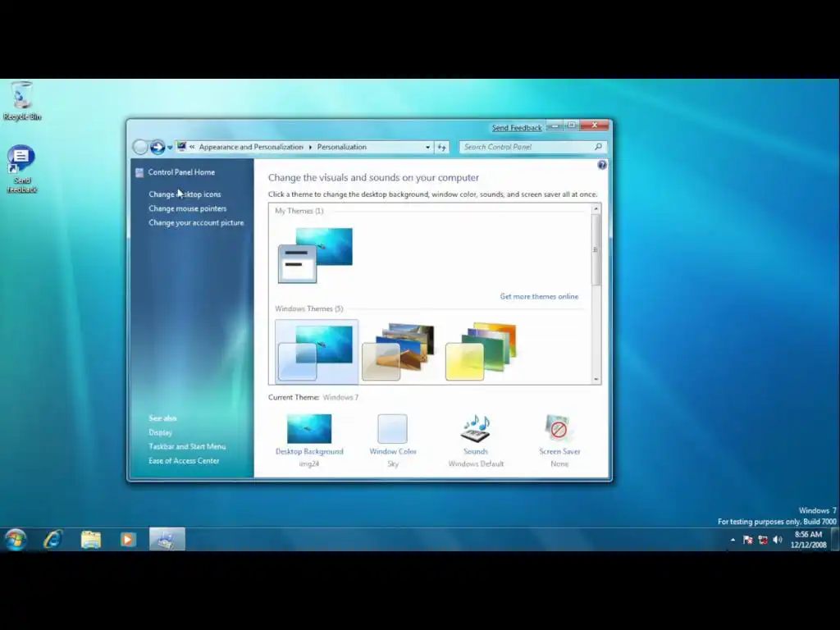Click the double chevron in address bar
Screen dimensions: 840x630
192,146
